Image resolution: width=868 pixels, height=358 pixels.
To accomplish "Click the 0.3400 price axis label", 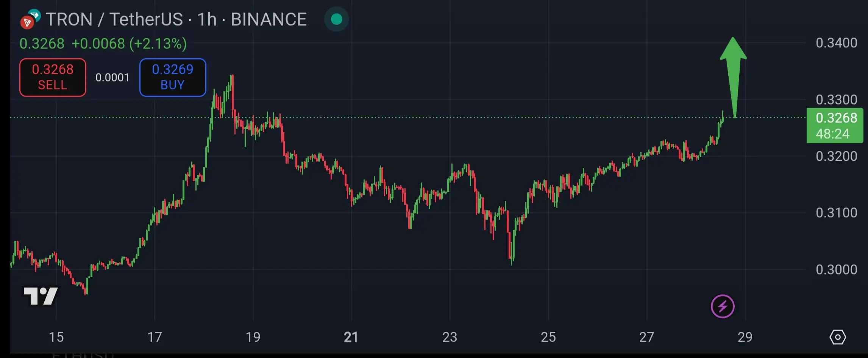I will click(836, 43).
